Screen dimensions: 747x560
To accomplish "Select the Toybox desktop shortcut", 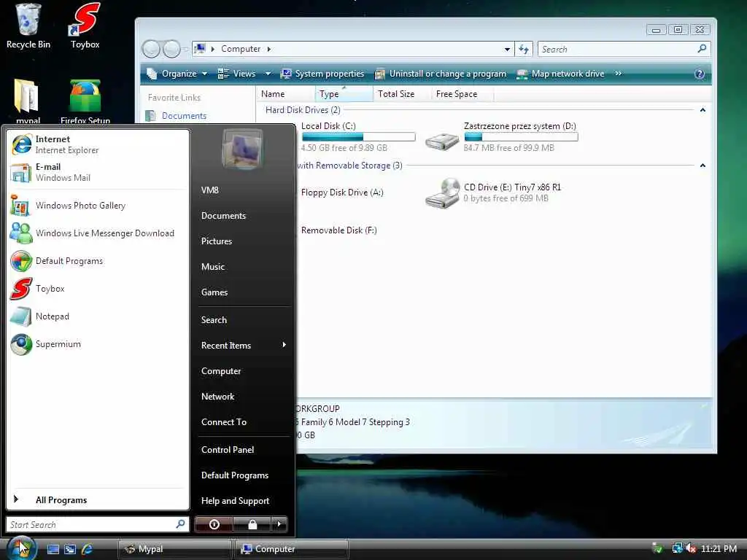I will click(x=85, y=26).
